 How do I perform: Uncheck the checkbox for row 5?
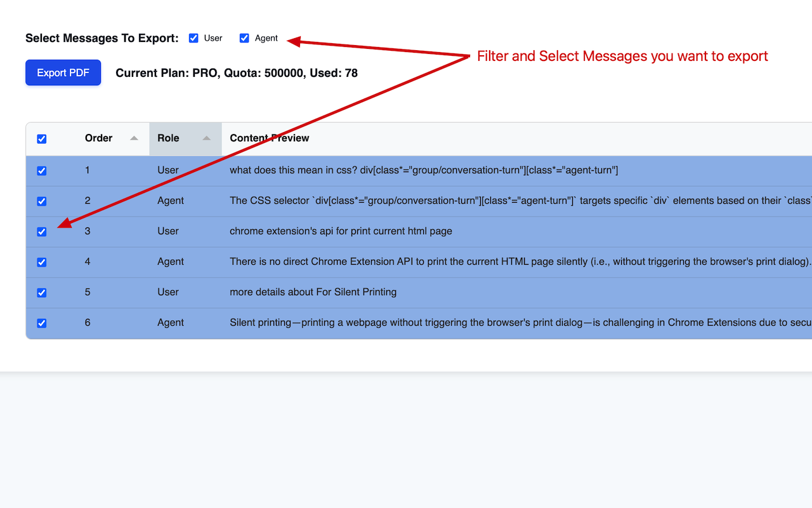42,293
